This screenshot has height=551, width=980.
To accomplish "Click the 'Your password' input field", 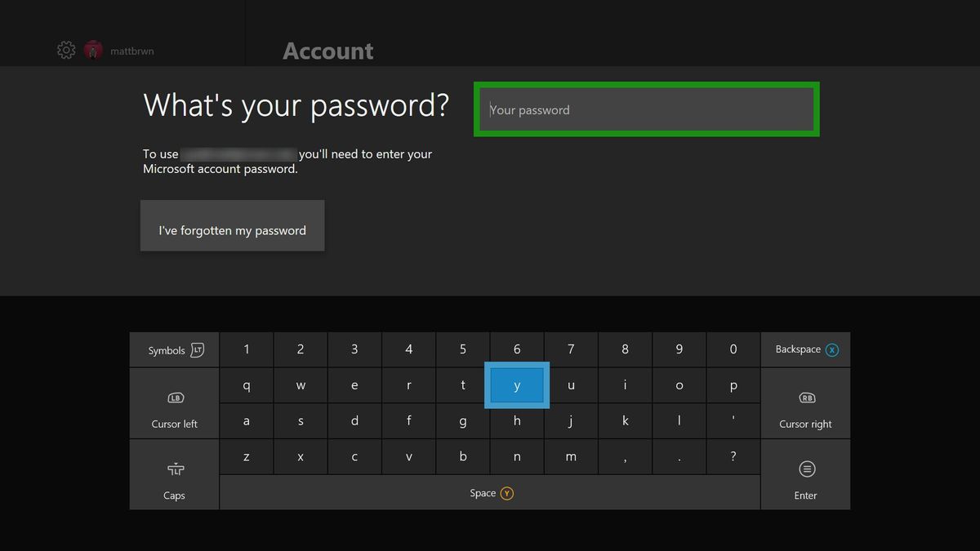I will pyautogui.click(x=646, y=109).
